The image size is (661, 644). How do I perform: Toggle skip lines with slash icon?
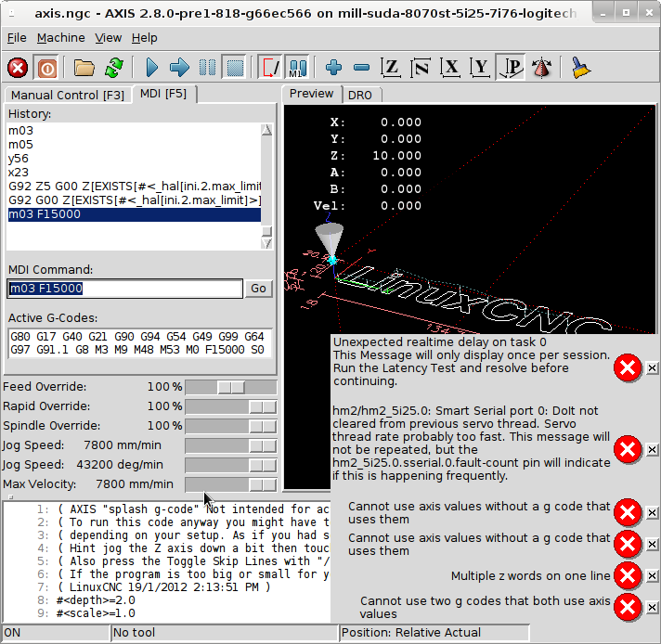(270, 68)
